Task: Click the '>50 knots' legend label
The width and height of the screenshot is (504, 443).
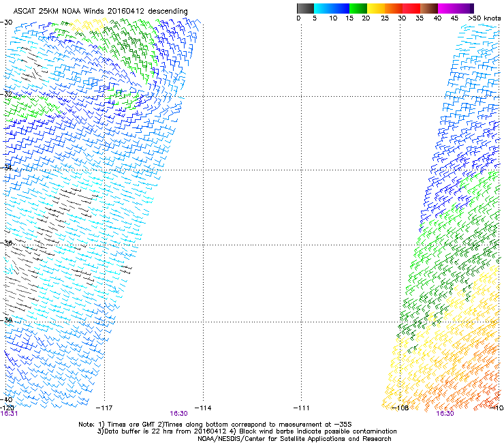Action: pyautogui.click(x=484, y=18)
